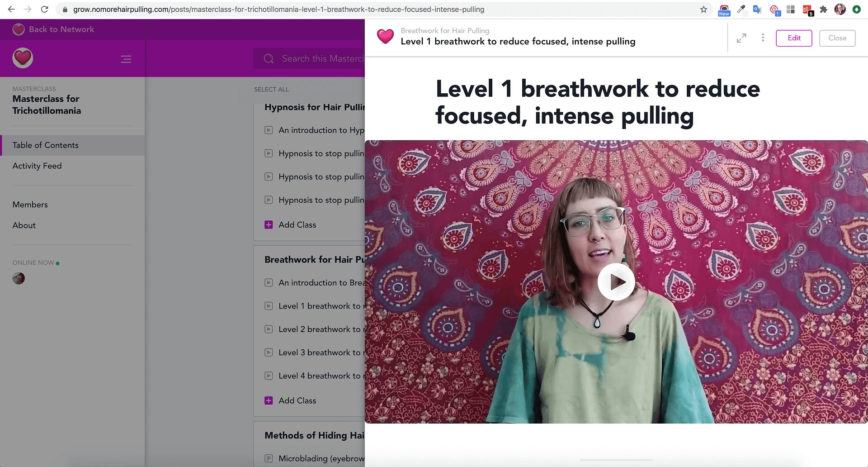Open the Members page

click(30, 205)
